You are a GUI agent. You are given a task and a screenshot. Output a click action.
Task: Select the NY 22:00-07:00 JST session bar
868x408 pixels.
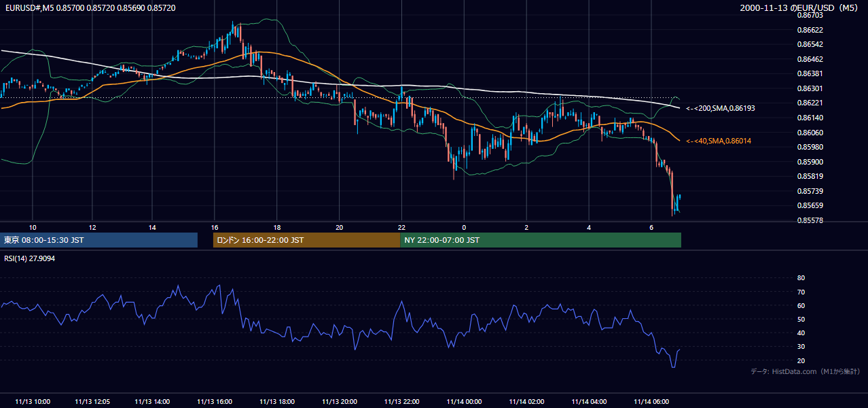coord(541,240)
